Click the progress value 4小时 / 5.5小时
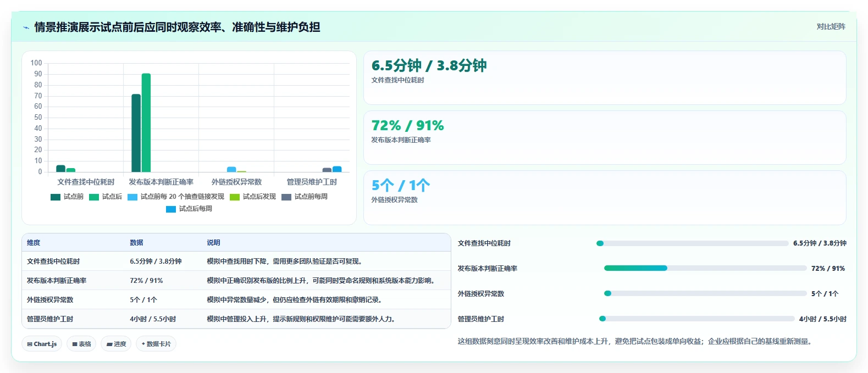The image size is (868, 373). [822, 319]
